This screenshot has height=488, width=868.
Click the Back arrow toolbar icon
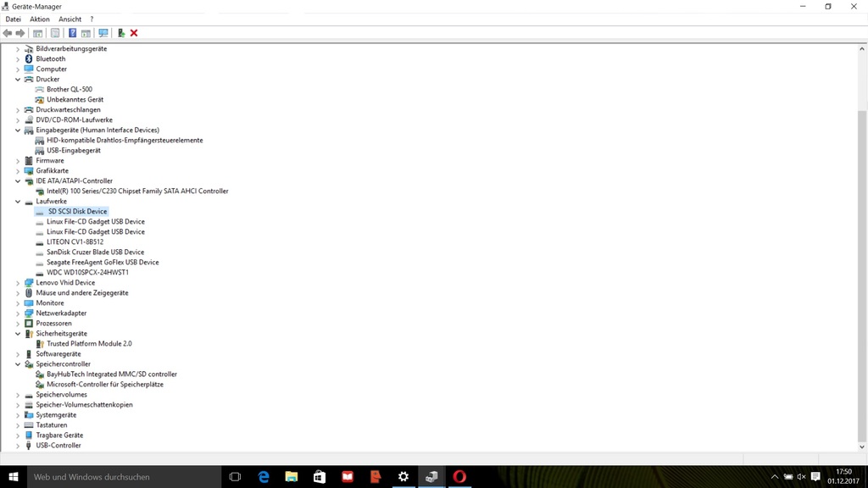pyautogui.click(x=7, y=33)
